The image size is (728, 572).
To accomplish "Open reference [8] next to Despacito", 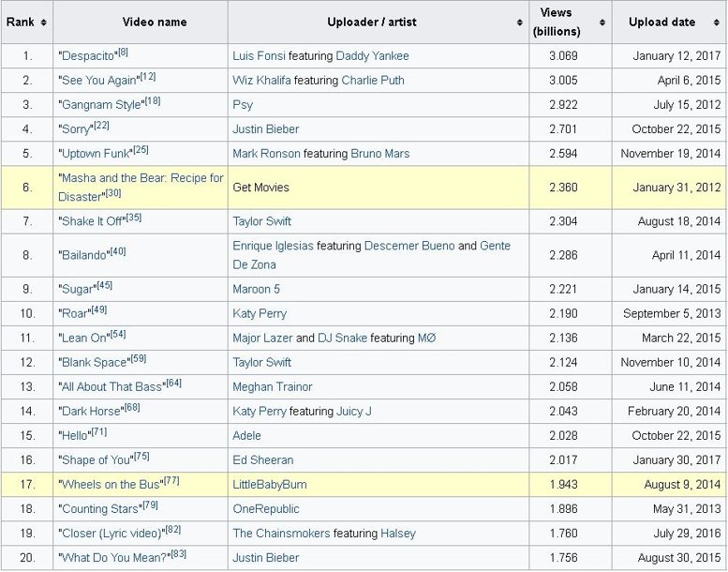I will [123, 52].
